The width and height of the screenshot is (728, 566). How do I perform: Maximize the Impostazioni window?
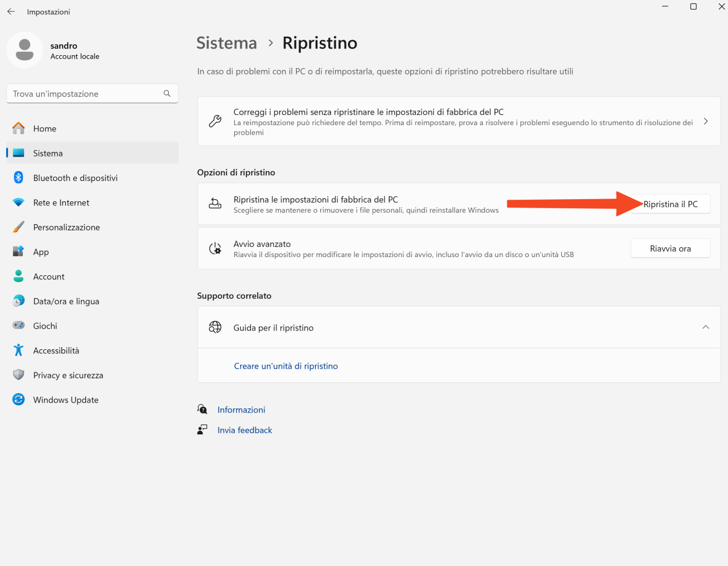coord(693,7)
